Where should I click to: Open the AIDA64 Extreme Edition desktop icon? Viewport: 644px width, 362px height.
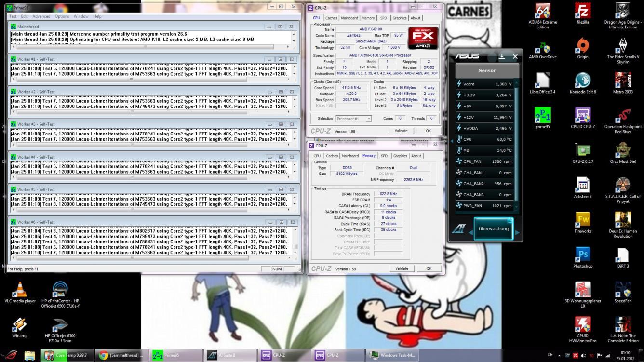[x=543, y=16]
